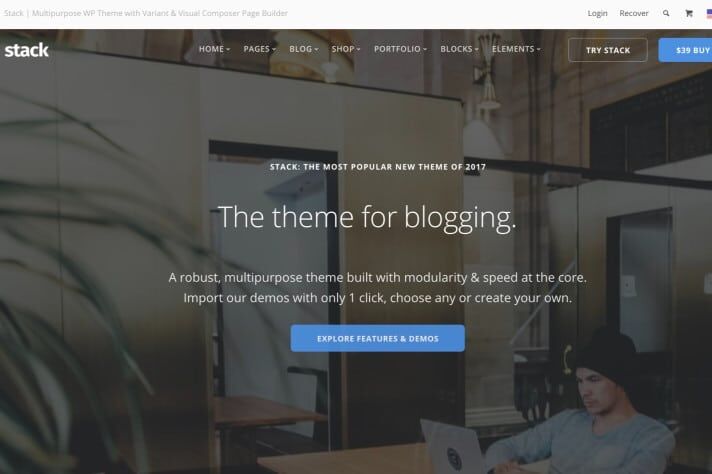This screenshot has height=474, width=712.
Task: Expand the Home dropdown menu
Action: click(214, 49)
